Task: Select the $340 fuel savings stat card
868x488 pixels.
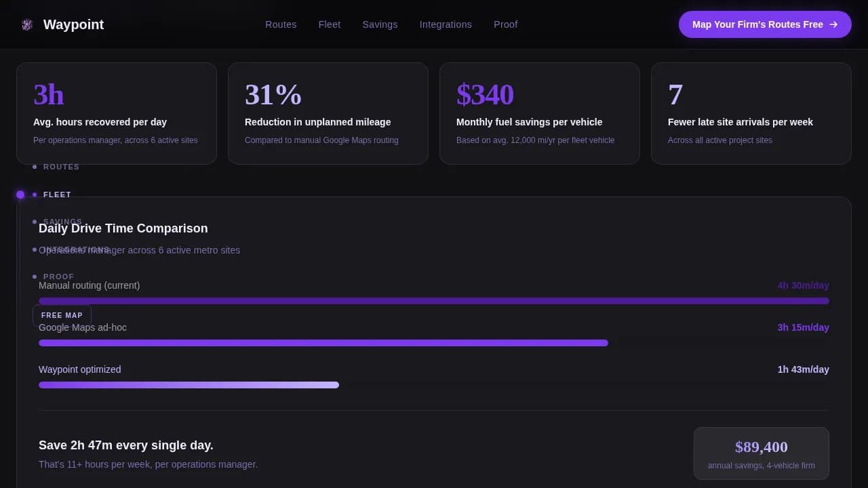Action: coord(540,113)
